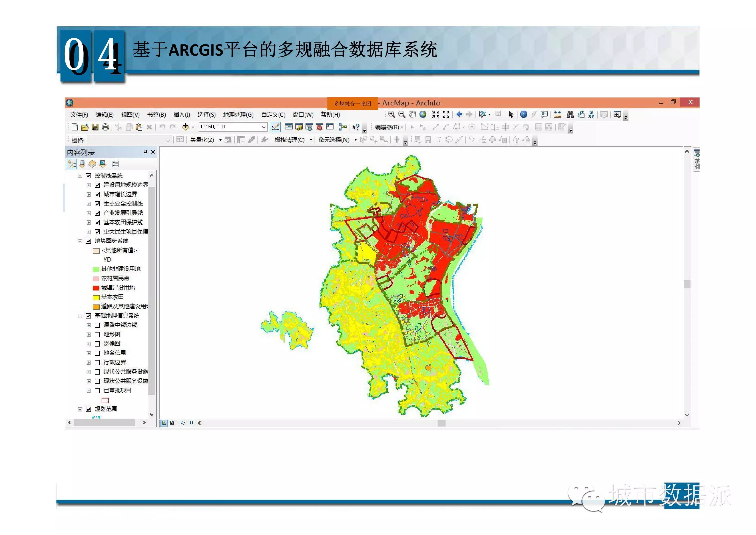This screenshot has height=535, width=756.
Task: Create a new map document
Action: 75,127
